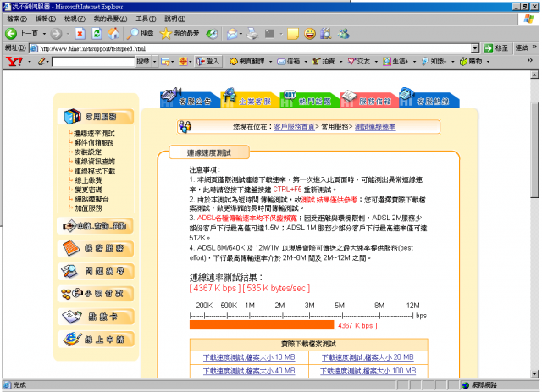Click the 移至 go button
542x392 pixels.
(x=501, y=48)
